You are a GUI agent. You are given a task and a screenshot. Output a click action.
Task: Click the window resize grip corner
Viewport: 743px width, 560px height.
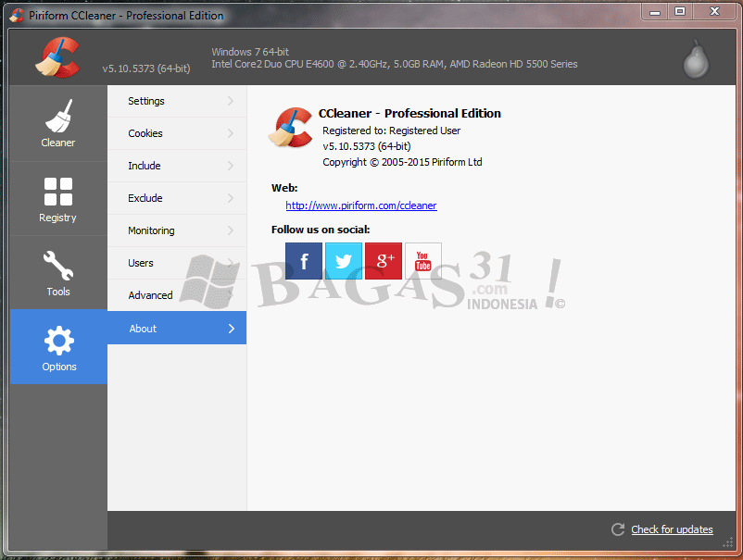click(x=728, y=543)
